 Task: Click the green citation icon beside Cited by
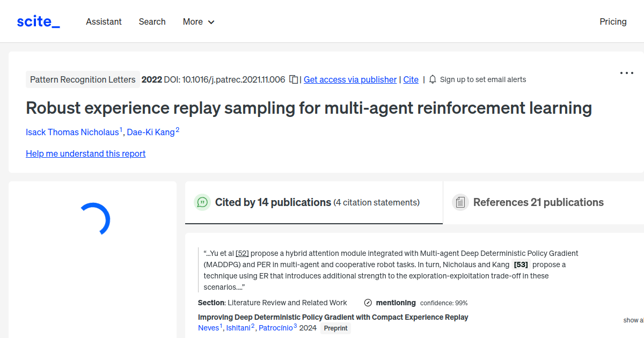pyautogui.click(x=202, y=202)
